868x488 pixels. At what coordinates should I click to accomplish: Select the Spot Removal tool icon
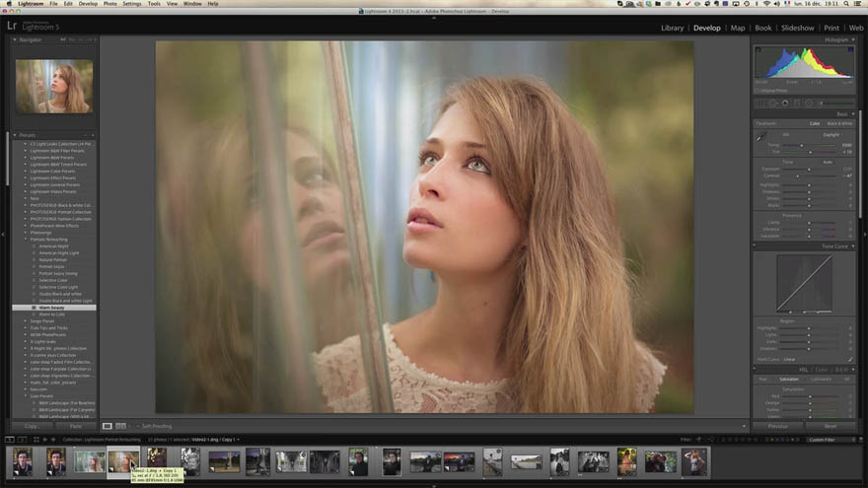[x=772, y=103]
